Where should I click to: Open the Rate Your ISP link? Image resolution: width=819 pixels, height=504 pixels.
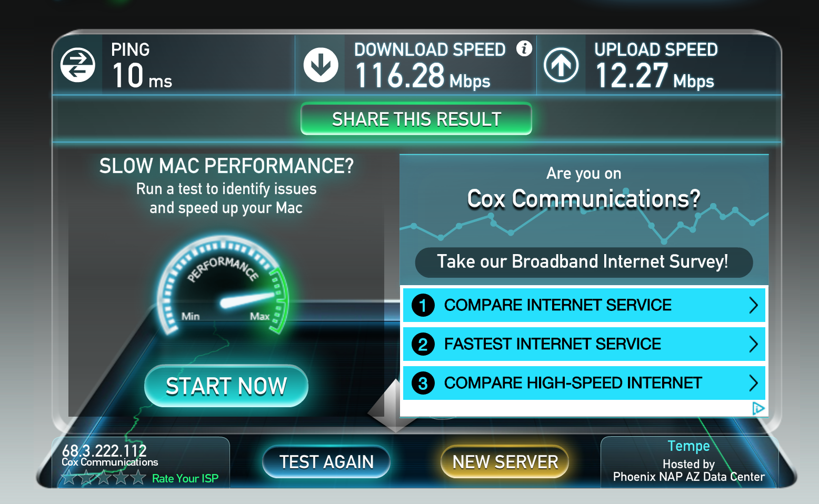185,478
